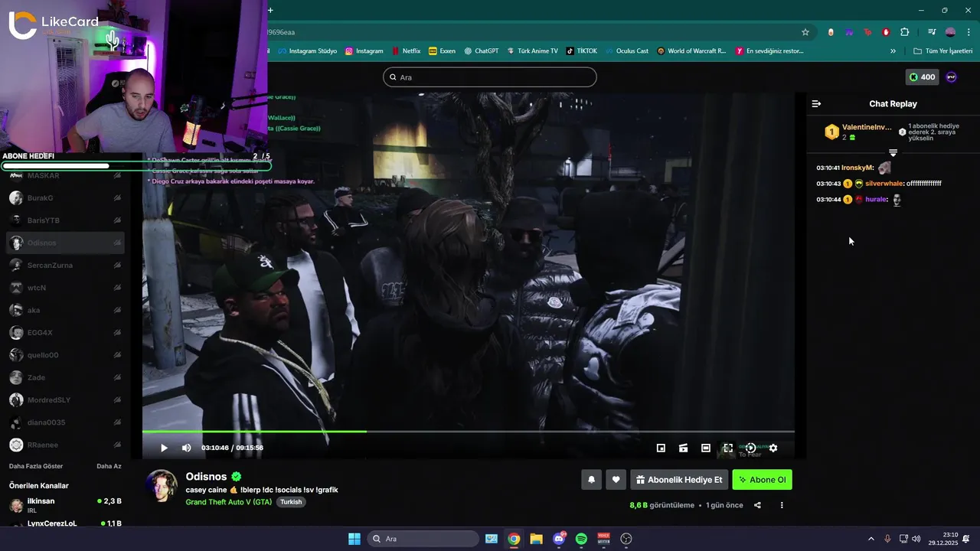Open Netflix bookmark

click(406, 51)
